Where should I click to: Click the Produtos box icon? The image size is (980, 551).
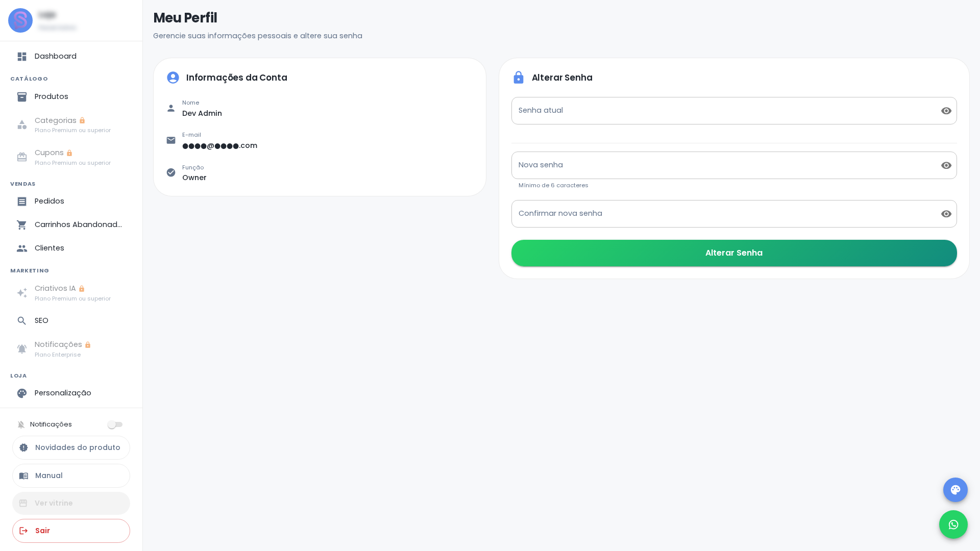tap(22, 97)
